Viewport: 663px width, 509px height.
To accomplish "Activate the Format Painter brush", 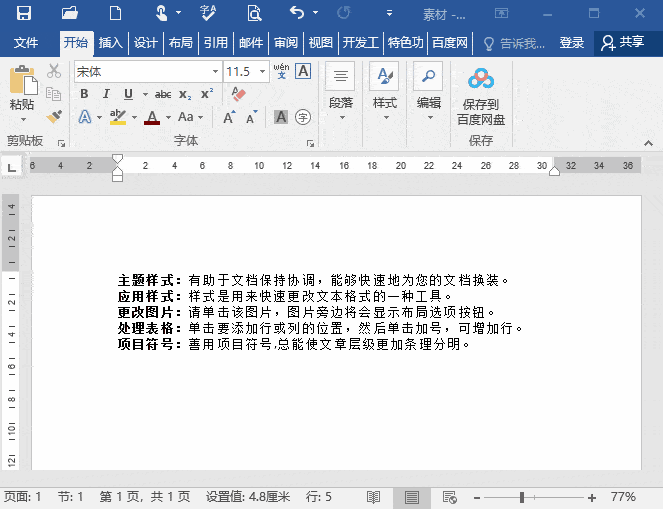I will coord(54,116).
